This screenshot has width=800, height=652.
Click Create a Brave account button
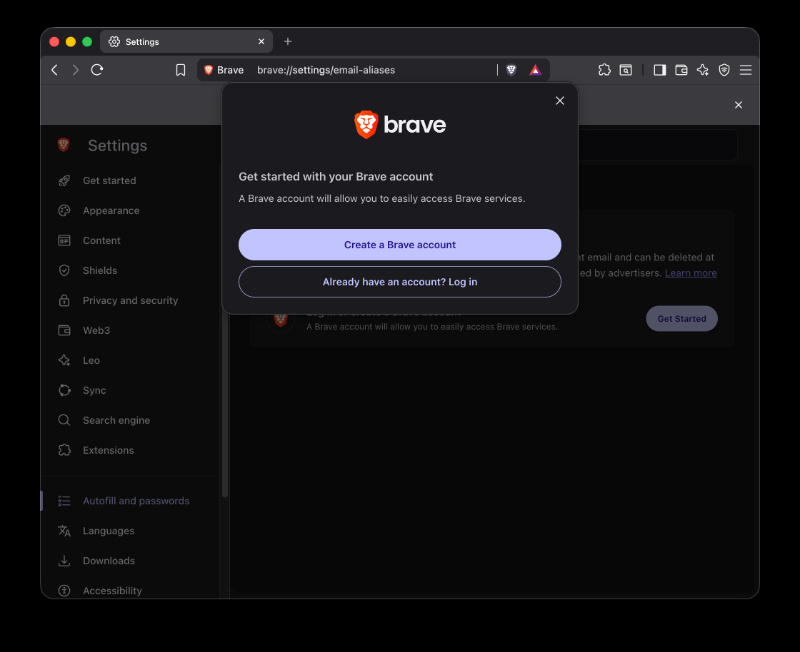point(399,244)
